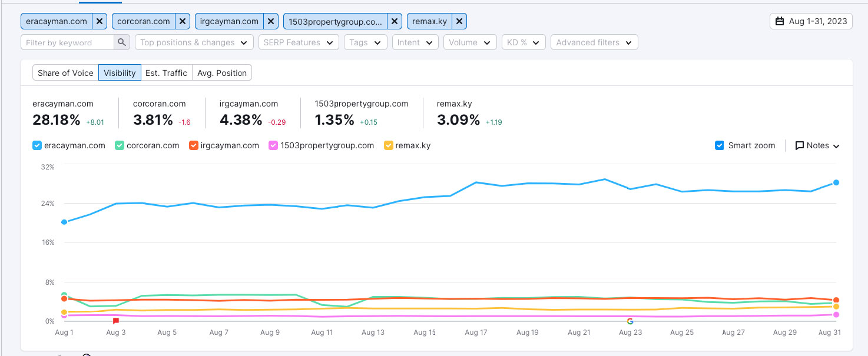
Task: Click the blue eracayman.com Aug 1 data point
Action: 64,222
